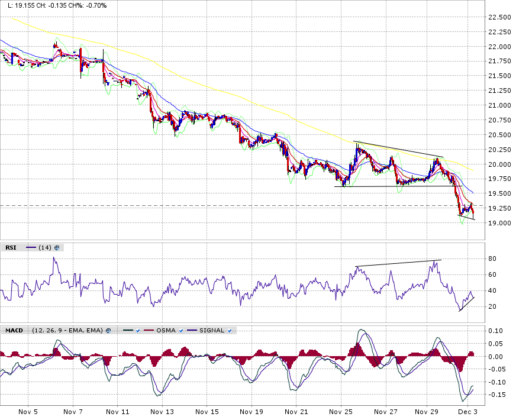Click the Nov 13 date axis label
This screenshot has width=516, height=420.
[x=162, y=412]
